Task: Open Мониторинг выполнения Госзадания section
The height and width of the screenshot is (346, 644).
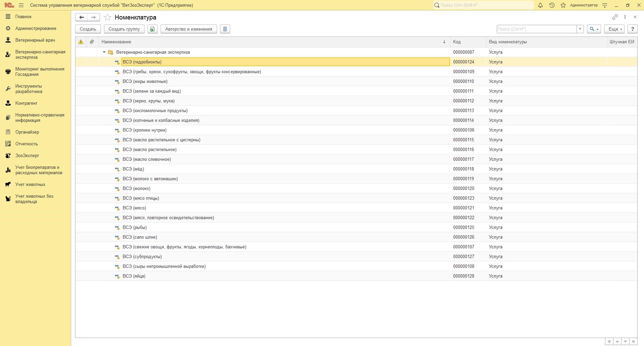Action: click(40, 72)
